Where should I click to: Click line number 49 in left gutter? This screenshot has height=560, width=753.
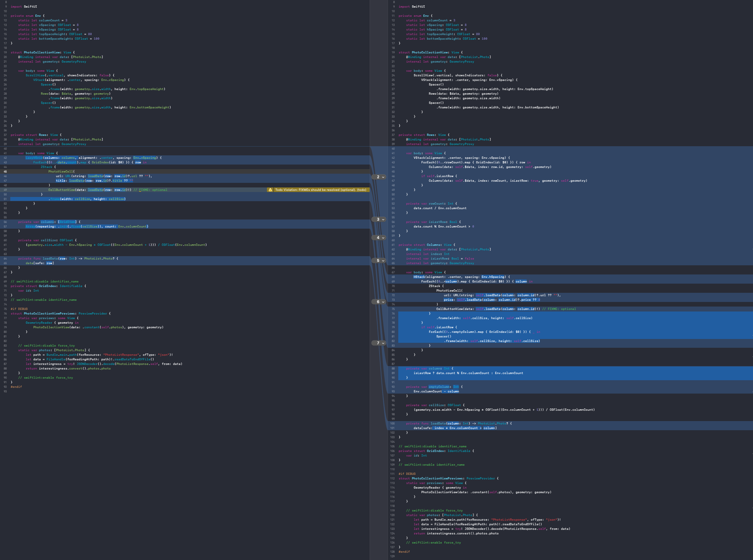[5, 190]
